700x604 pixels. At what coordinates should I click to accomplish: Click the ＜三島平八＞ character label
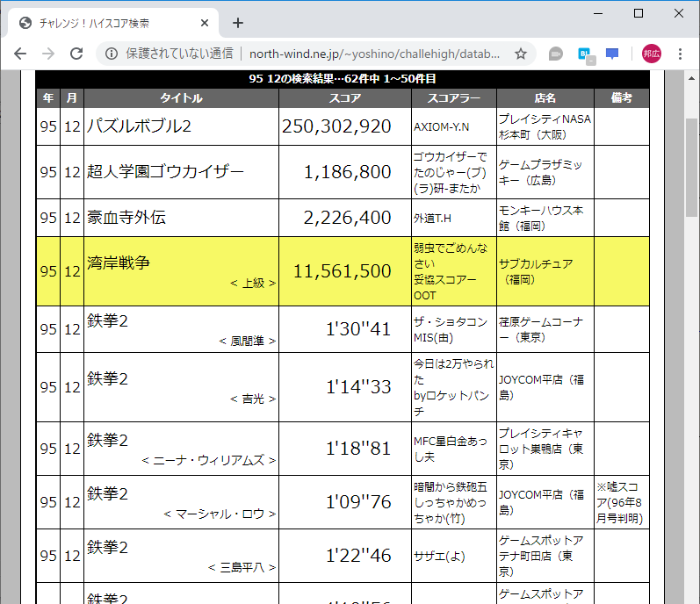(x=242, y=568)
